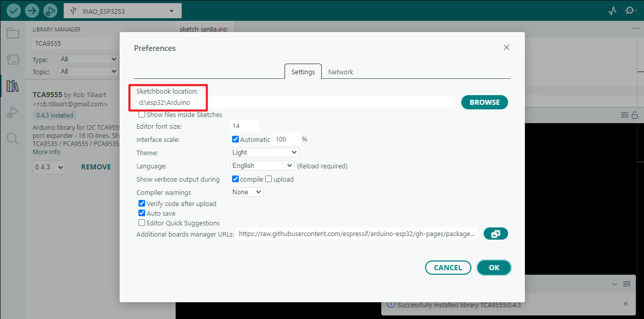The width and height of the screenshot is (644, 319).
Task: Start debugging with the Debug toolbar icon
Action: click(x=50, y=10)
